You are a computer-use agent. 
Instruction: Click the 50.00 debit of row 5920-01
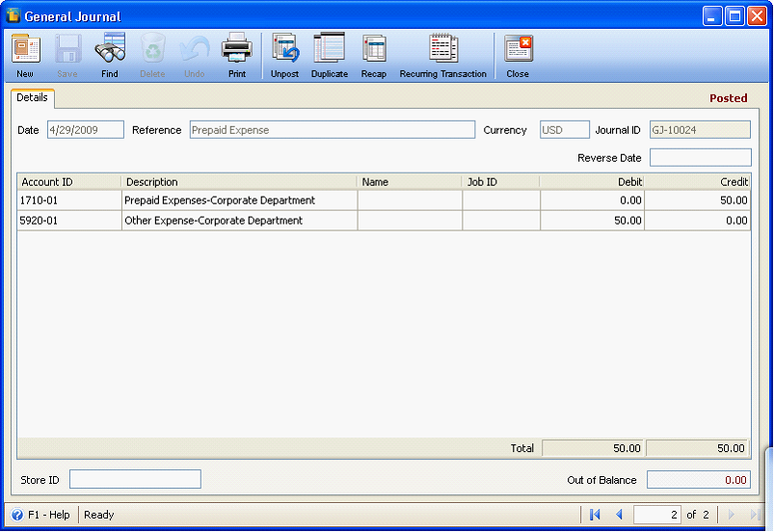click(x=593, y=221)
